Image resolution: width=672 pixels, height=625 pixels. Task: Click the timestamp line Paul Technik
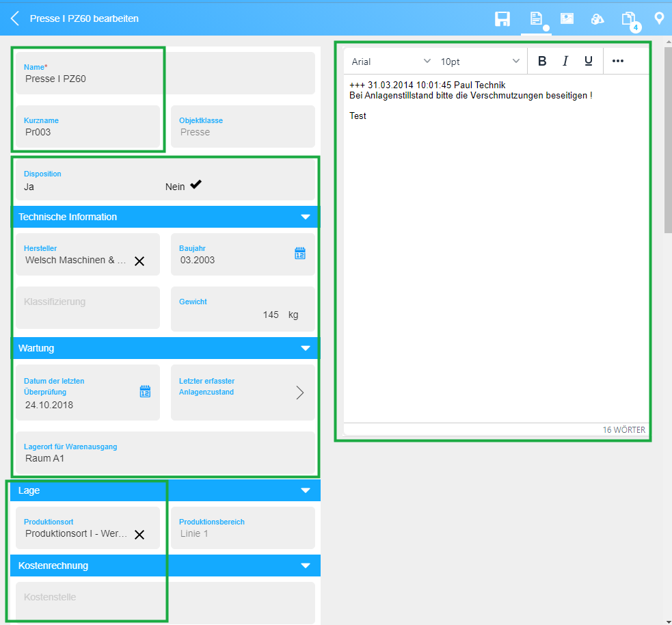click(x=427, y=85)
